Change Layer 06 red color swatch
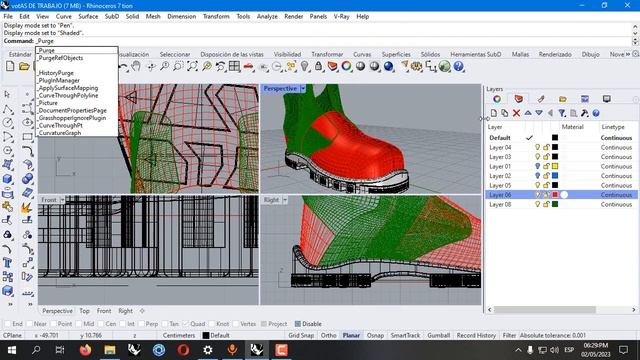The height and width of the screenshot is (360, 640). [555, 195]
